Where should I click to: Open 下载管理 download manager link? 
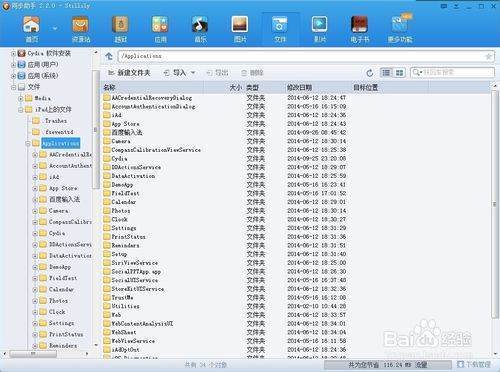pyautogui.click(x=474, y=364)
